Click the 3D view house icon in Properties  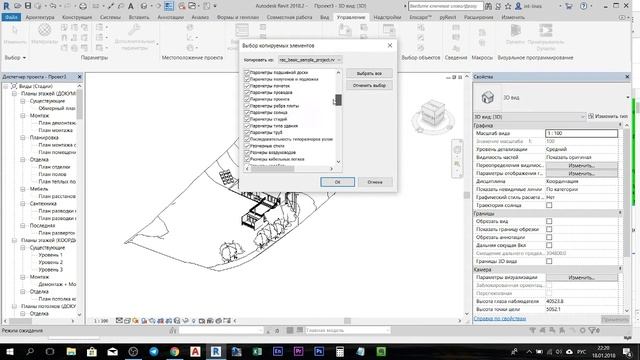point(487,98)
